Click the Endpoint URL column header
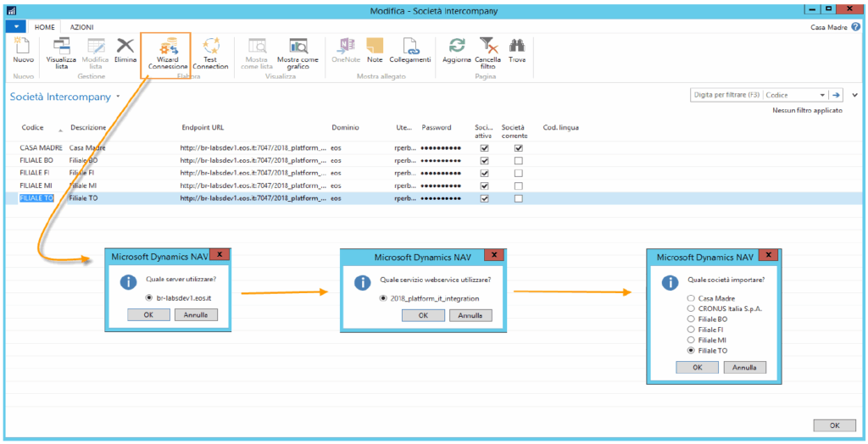The width and height of the screenshot is (868, 444). [203, 127]
